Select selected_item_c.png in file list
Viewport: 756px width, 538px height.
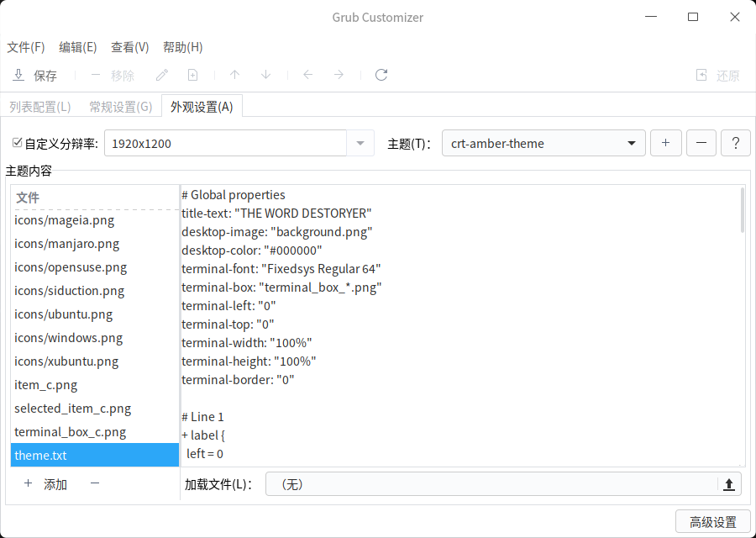95,409
